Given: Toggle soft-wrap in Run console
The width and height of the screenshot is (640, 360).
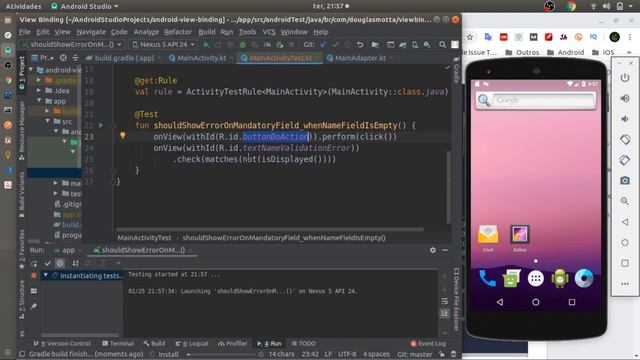Looking at the screenshot, I should click(x=444, y=301).
